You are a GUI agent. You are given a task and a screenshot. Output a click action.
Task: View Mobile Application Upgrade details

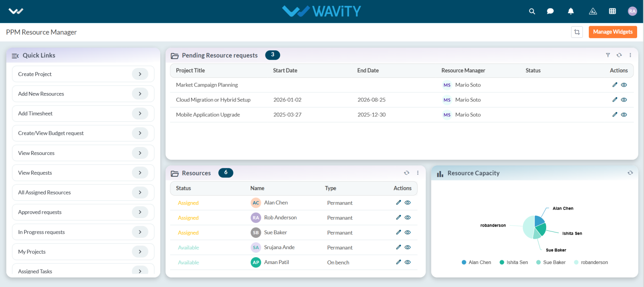[624, 115]
